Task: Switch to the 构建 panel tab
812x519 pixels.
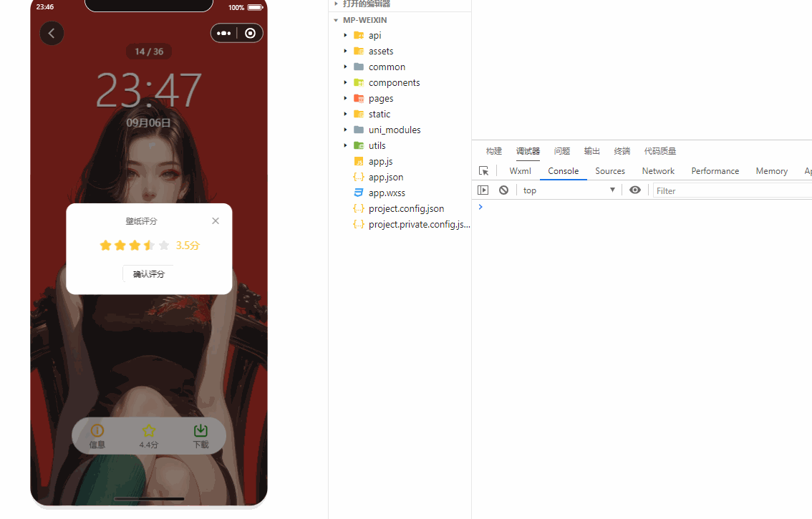Action: click(x=494, y=151)
